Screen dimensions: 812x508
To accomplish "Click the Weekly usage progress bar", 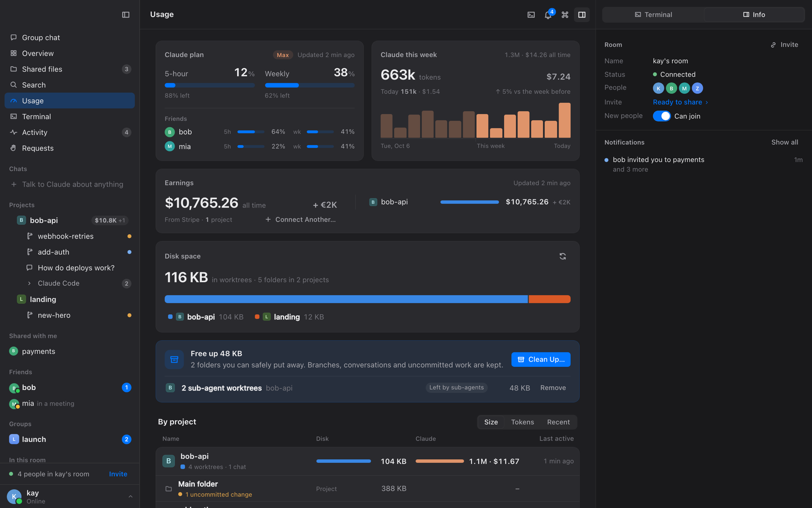I will (x=310, y=85).
